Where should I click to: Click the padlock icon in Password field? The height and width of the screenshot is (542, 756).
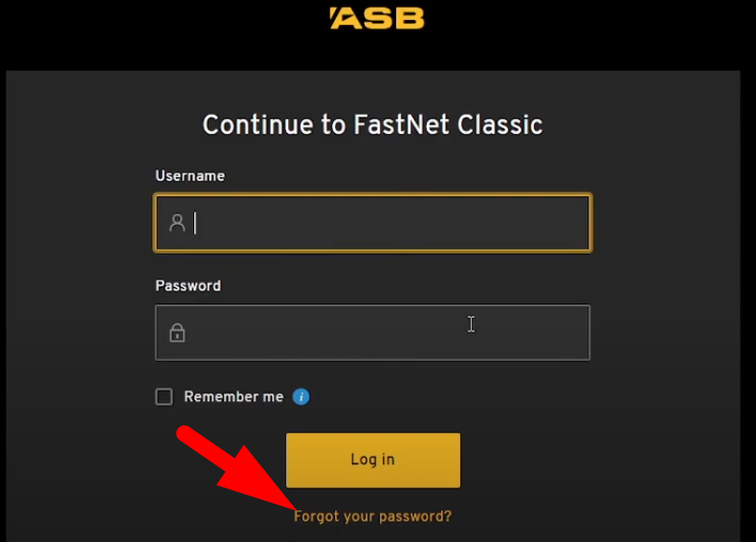click(177, 333)
